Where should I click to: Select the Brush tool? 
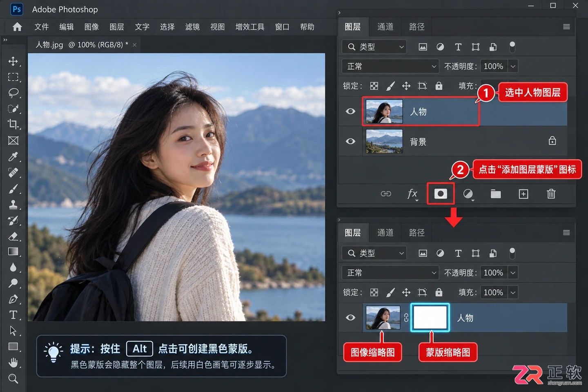tap(13, 188)
